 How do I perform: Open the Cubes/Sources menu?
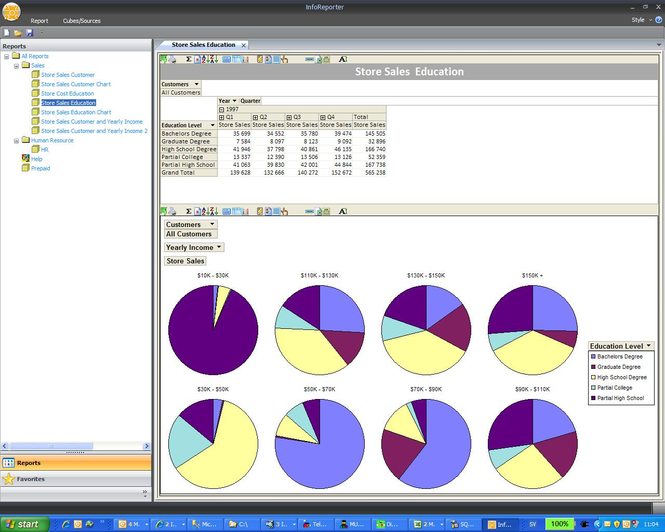[80, 20]
